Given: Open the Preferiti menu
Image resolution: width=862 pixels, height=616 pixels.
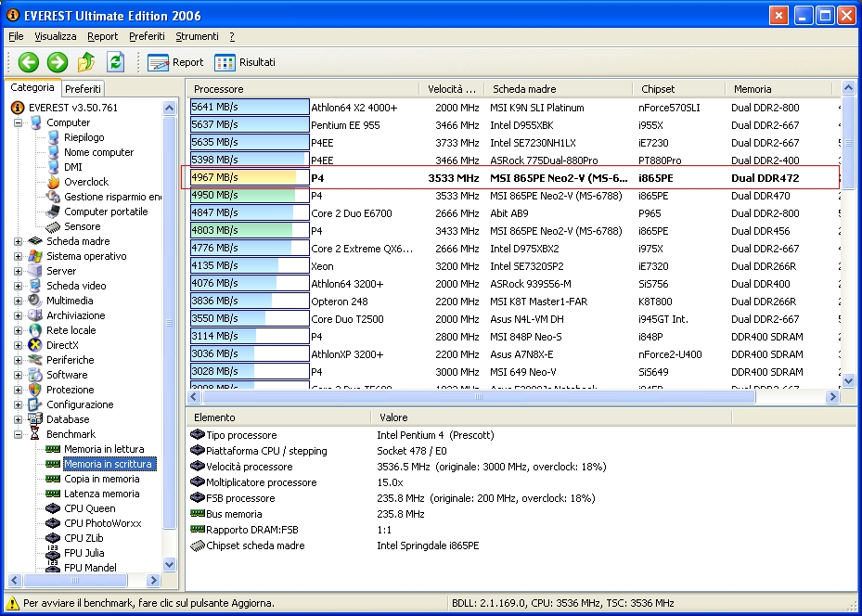Looking at the screenshot, I should coord(147,36).
